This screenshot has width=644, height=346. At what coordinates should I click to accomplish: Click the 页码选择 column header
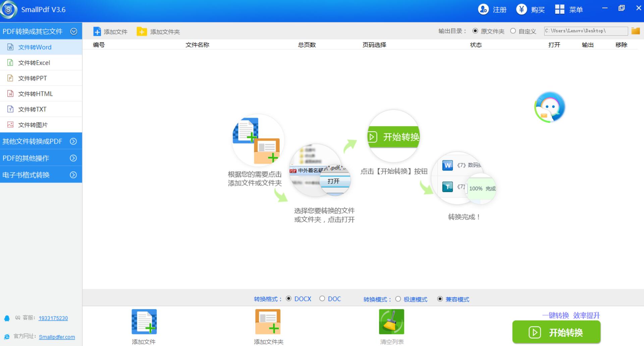tap(374, 45)
